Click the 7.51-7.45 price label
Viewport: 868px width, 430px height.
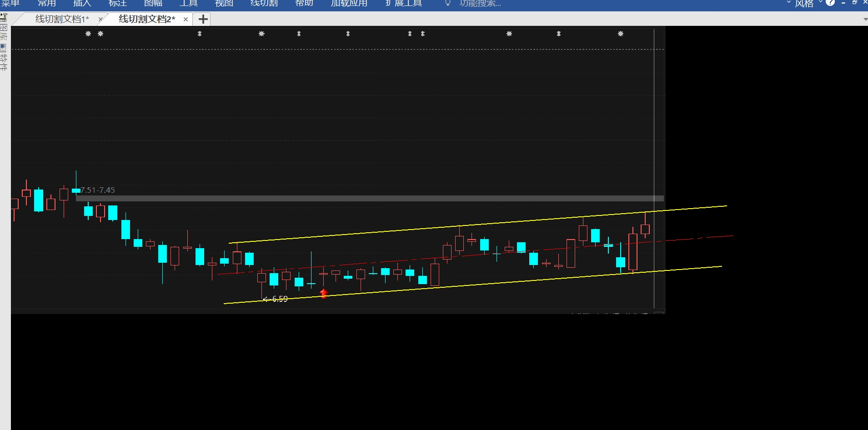pyautogui.click(x=98, y=190)
